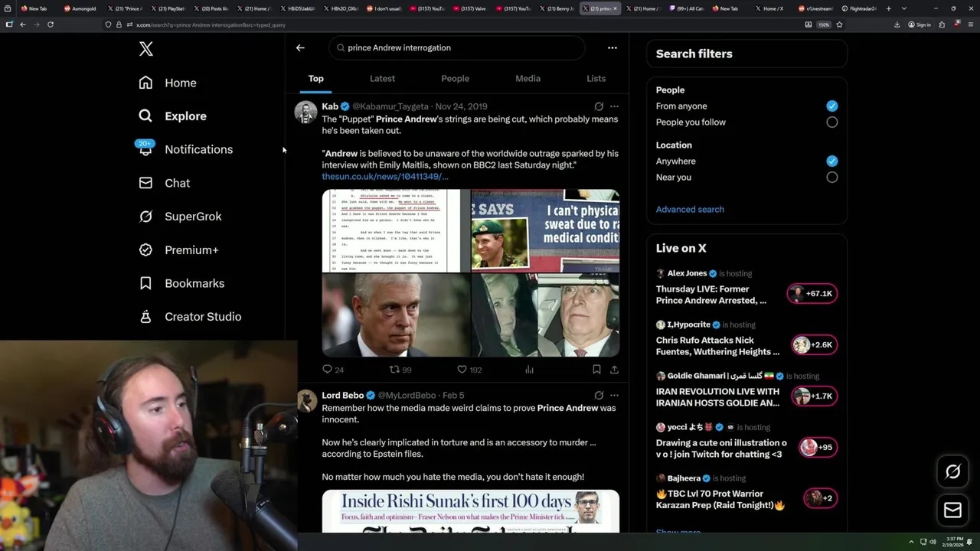980x551 pixels.
Task: Open the browser hamburger menu
Action: coord(971,24)
